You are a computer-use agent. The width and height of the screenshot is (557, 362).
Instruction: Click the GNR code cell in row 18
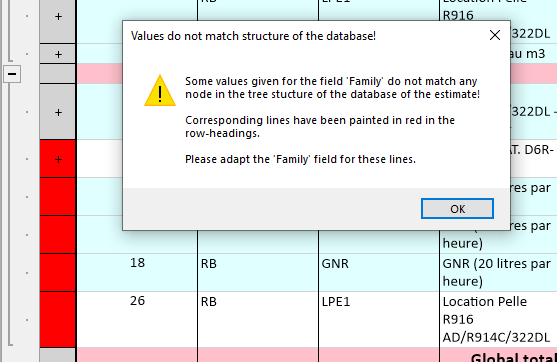379,272
